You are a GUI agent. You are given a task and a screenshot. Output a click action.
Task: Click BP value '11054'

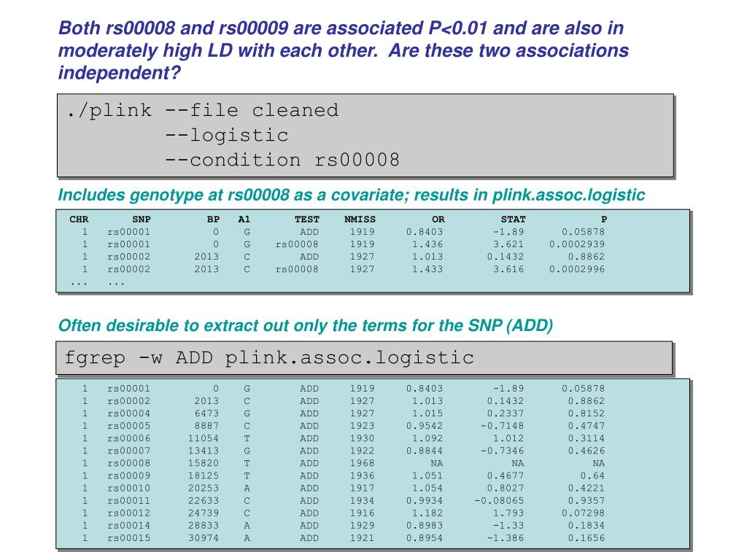coord(204,438)
